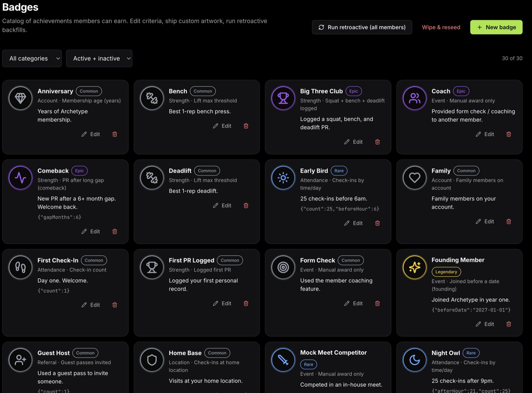Image resolution: width=532 pixels, height=393 pixels.
Task: Click 'Visits at your home location.' text
Action: pos(206,381)
